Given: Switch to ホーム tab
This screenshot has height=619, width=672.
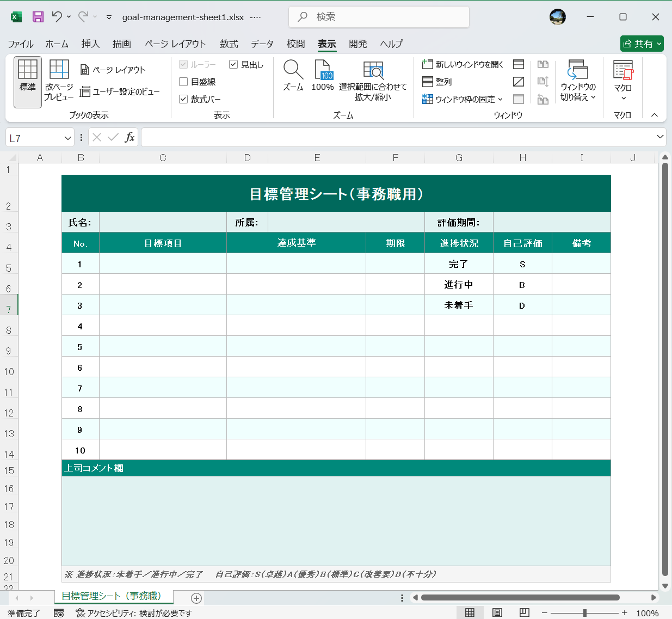Looking at the screenshot, I should tap(57, 44).
